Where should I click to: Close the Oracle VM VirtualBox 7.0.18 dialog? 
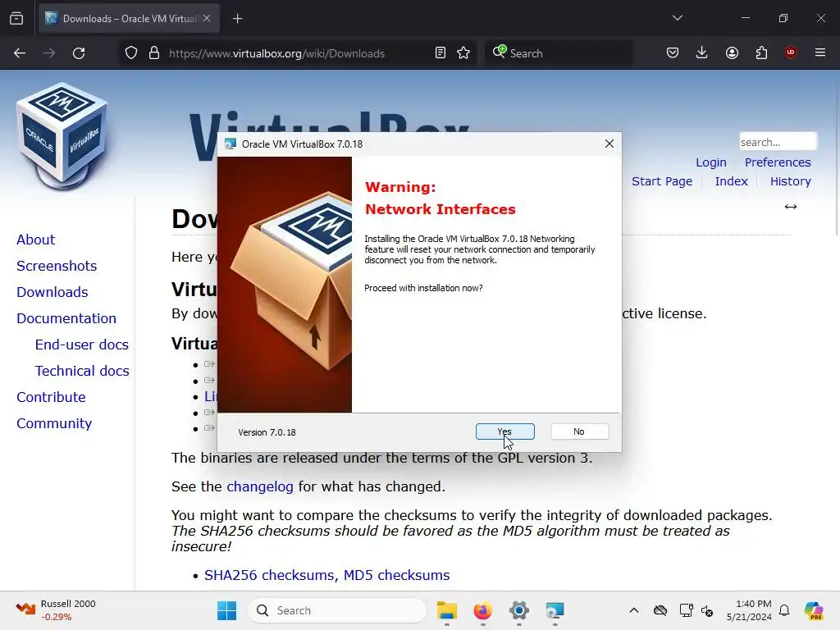609,144
